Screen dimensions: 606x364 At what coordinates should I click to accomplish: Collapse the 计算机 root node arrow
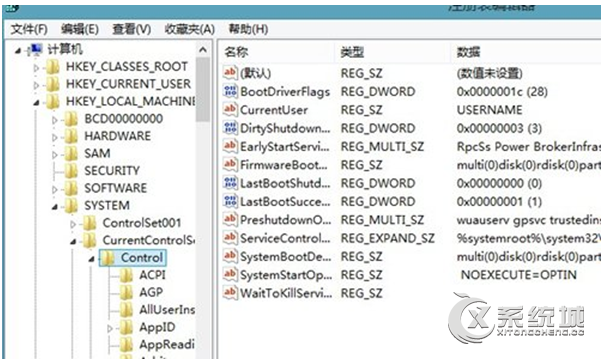18,50
